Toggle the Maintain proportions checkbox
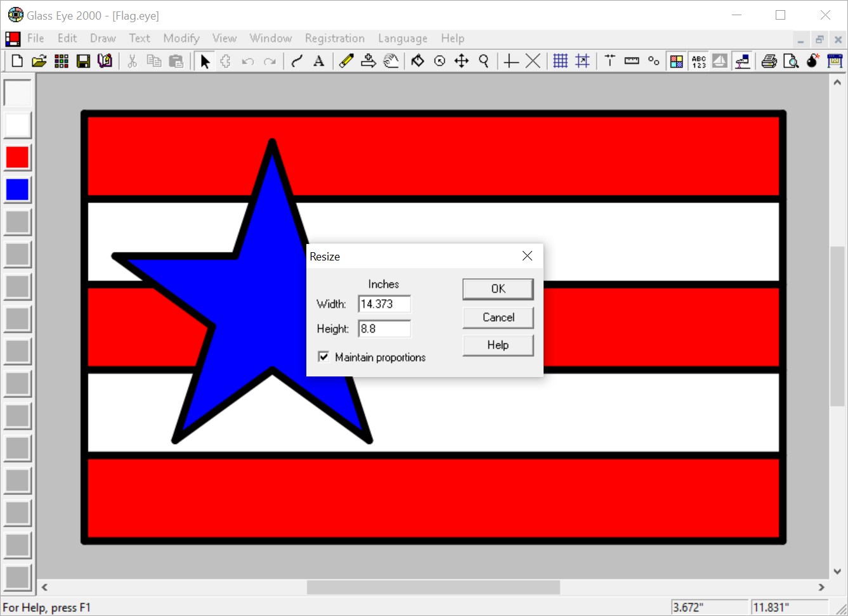The image size is (848, 616). point(323,357)
